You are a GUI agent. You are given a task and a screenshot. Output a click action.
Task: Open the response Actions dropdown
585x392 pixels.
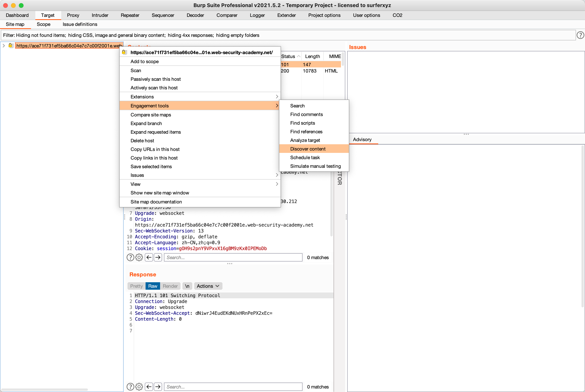coord(208,286)
